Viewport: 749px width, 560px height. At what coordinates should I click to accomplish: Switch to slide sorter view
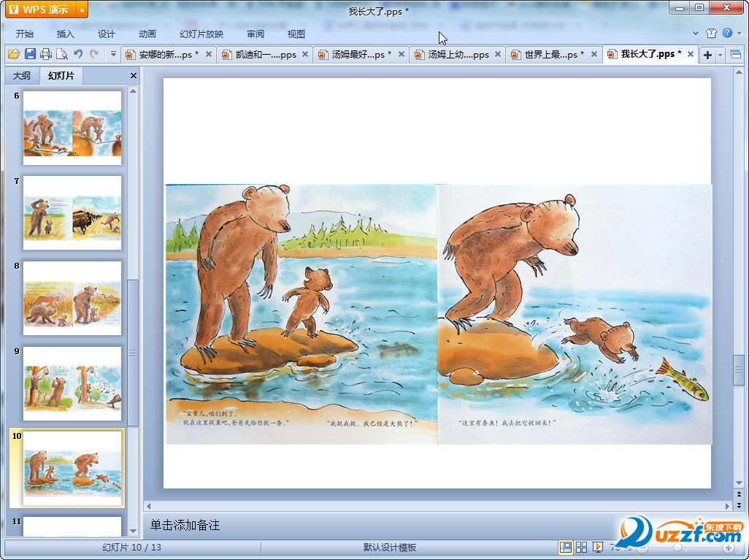coord(581,547)
